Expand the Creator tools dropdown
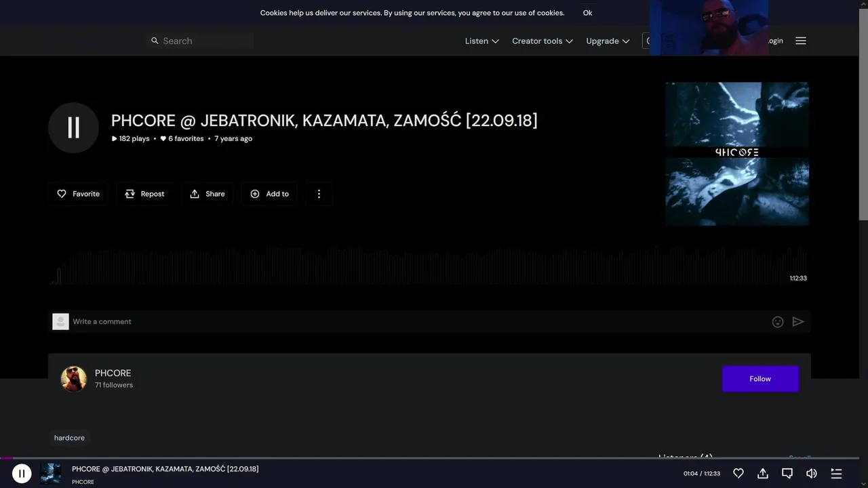 542,41
